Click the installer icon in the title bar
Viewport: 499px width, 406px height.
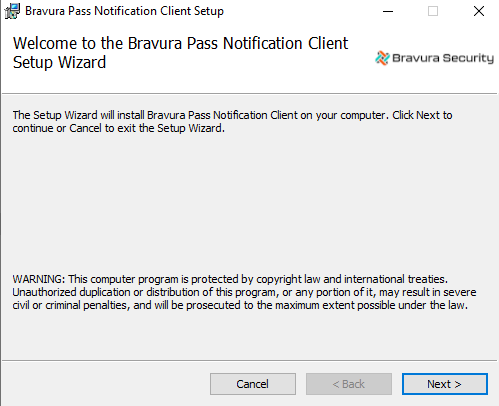12,11
